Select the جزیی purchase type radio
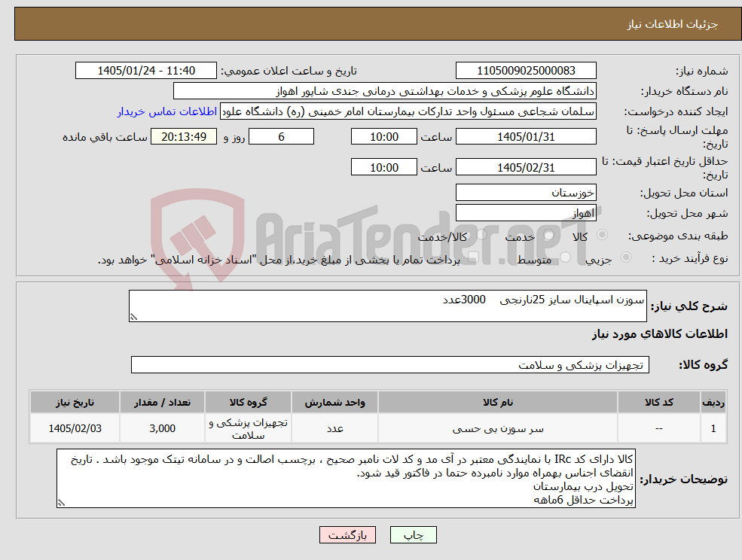The image size is (742, 560). click(625, 257)
